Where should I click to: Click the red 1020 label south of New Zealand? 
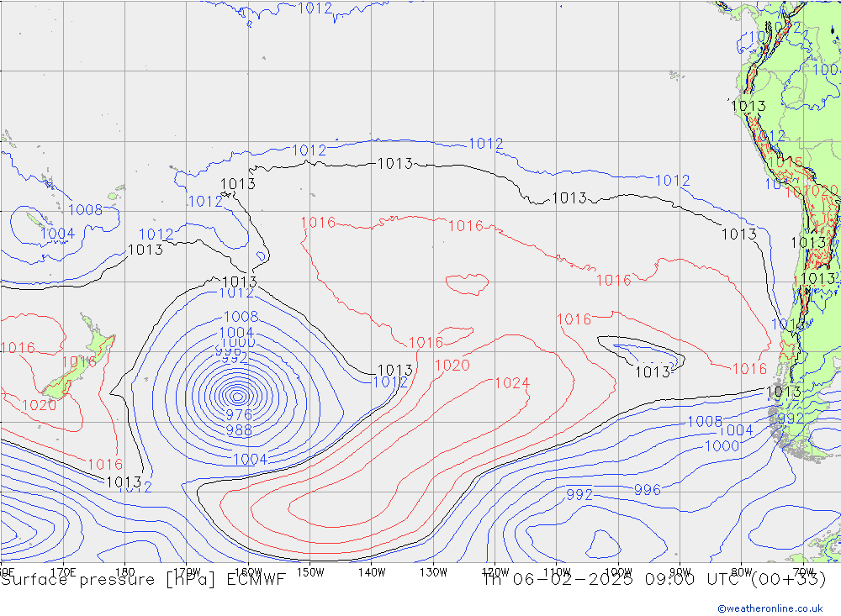click(x=40, y=405)
